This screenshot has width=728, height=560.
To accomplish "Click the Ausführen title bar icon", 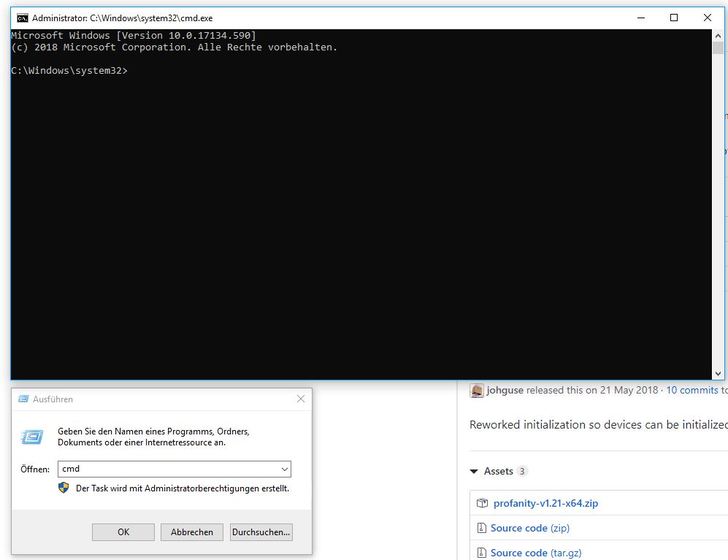I will [x=23, y=399].
